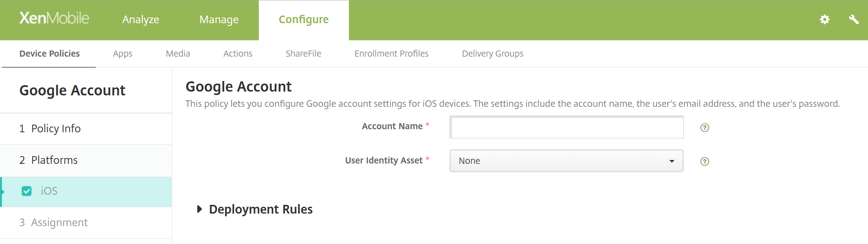This screenshot has width=868, height=244.
Task: Click the Account Name help icon
Action: coord(705,128)
